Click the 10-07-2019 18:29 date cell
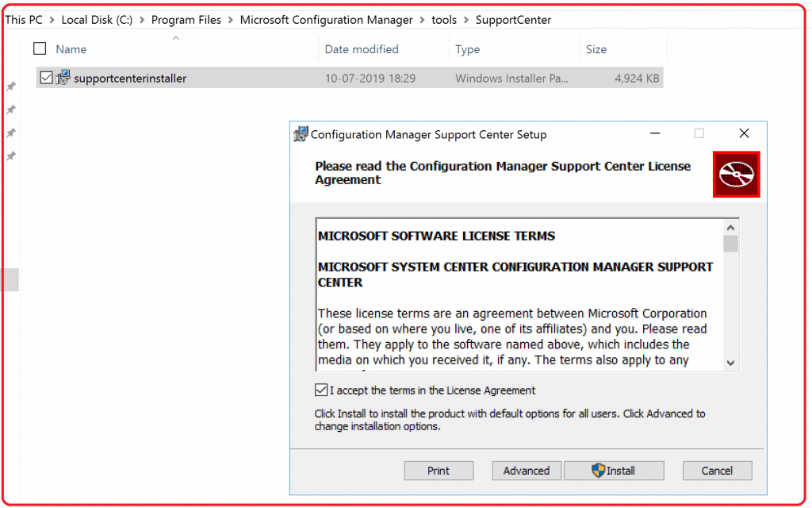Screen dimensions: 812x508 370,79
